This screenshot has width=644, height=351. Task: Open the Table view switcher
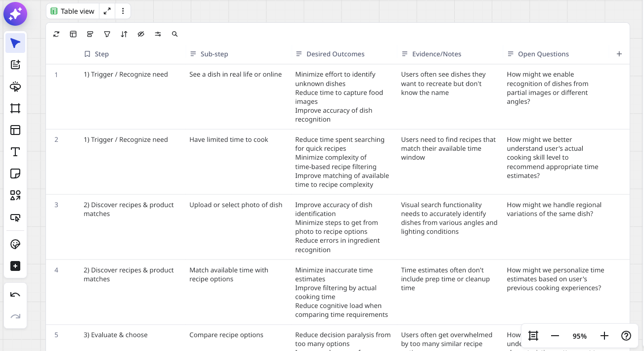[73, 11]
